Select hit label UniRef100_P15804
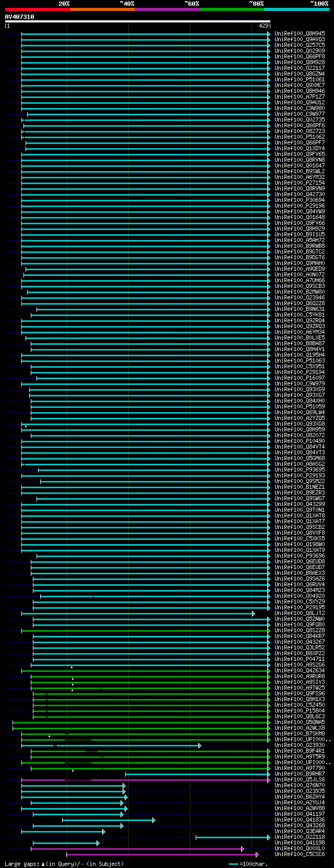This screenshot has height=868, width=334. (x=300, y=710)
